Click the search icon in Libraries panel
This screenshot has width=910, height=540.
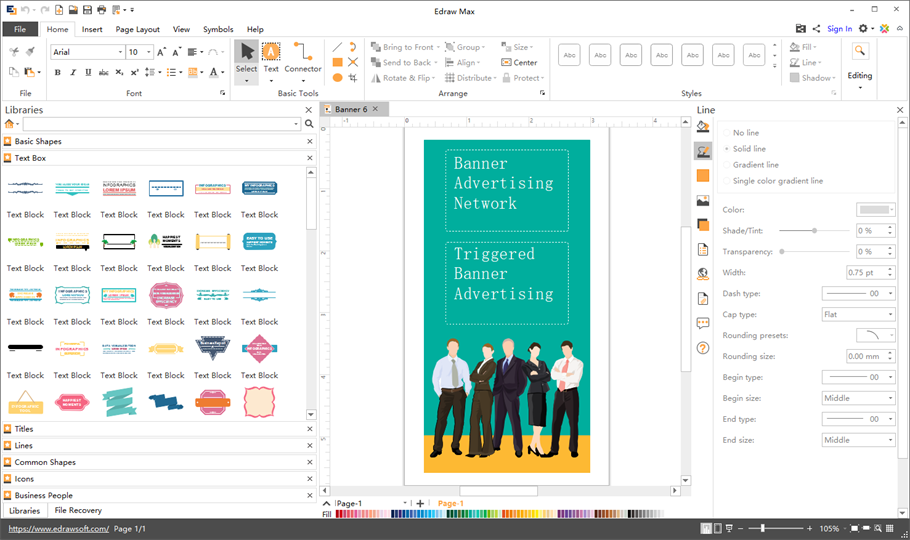coord(309,124)
